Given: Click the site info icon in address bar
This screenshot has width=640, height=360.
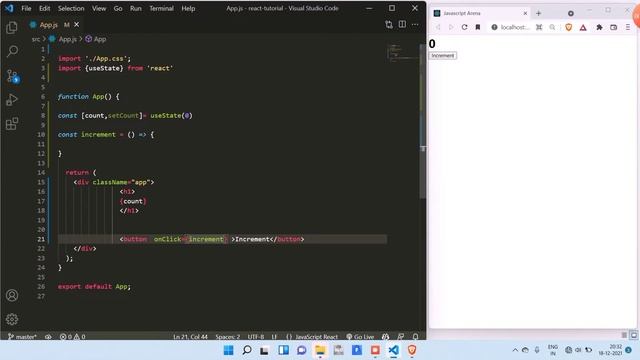Looking at the screenshot, I should point(494,27).
